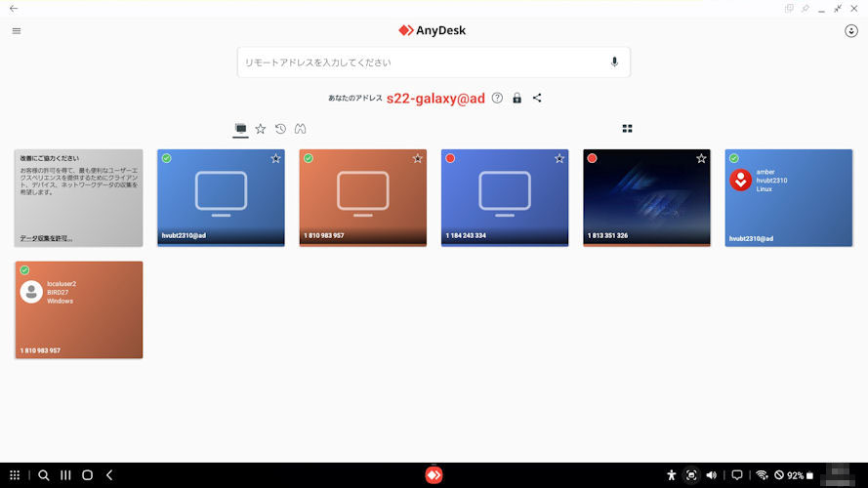The image size is (868, 488).
Task: Open the apps grid in taskbar
Action: (x=15, y=475)
